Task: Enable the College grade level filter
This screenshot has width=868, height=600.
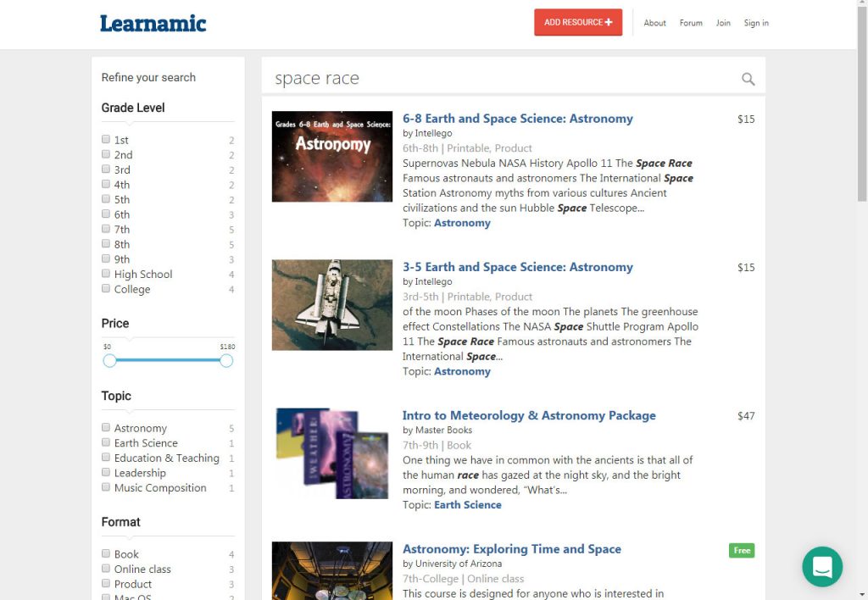Action: pos(106,289)
